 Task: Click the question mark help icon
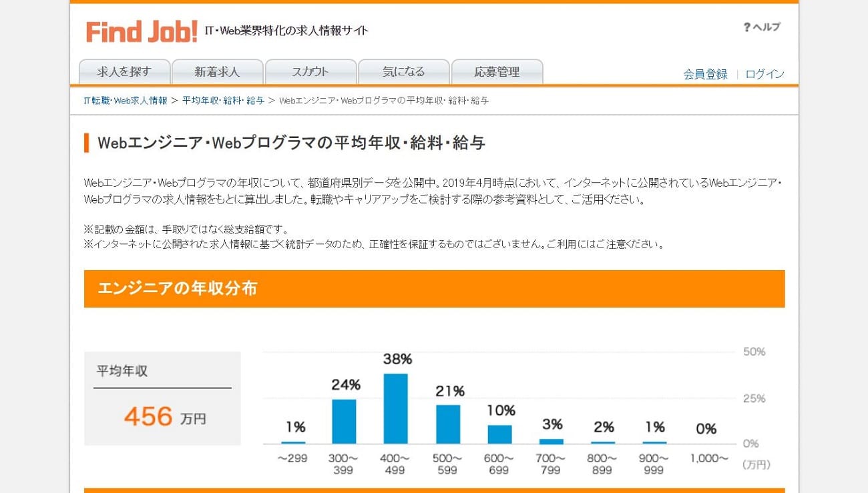[746, 27]
